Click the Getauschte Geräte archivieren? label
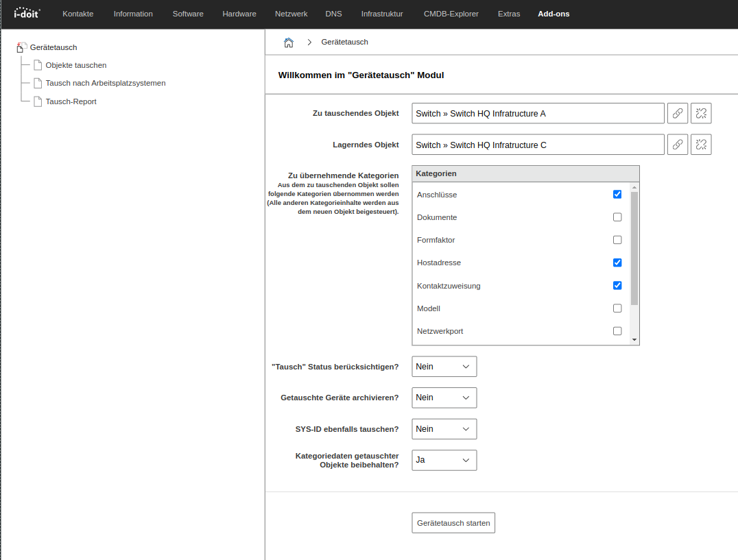Image resolution: width=738 pixels, height=560 pixels. [340, 398]
